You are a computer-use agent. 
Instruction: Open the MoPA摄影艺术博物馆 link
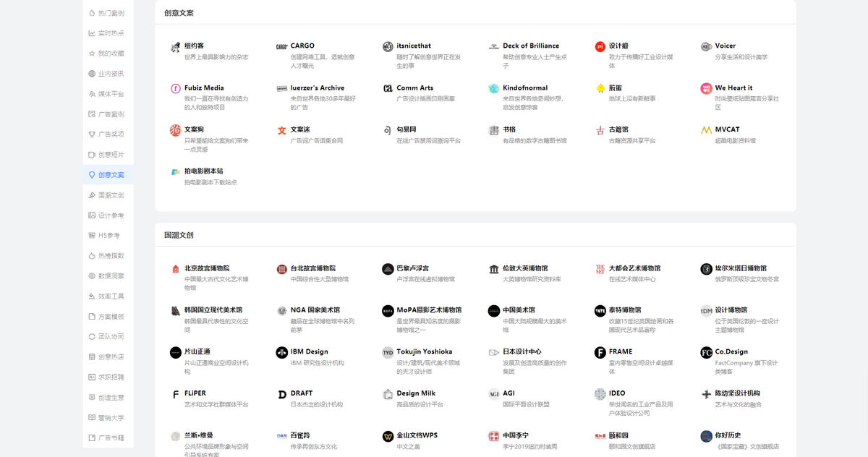coord(429,311)
